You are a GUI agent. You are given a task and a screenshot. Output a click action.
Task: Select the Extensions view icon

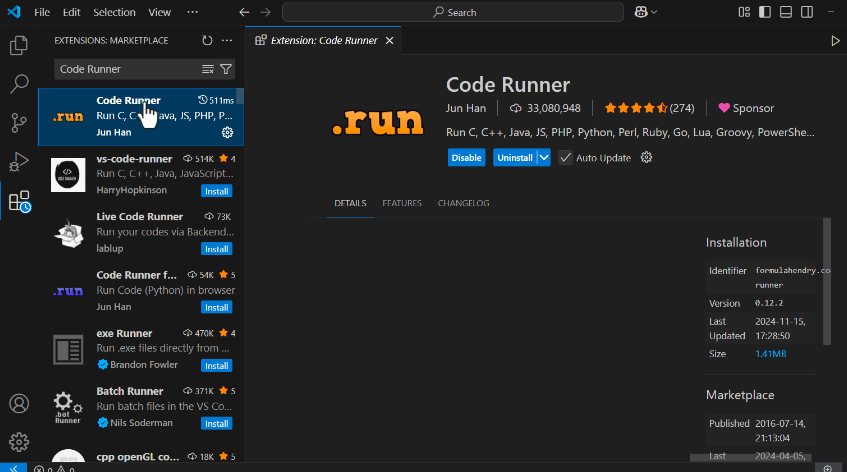pyautogui.click(x=19, y=201)
